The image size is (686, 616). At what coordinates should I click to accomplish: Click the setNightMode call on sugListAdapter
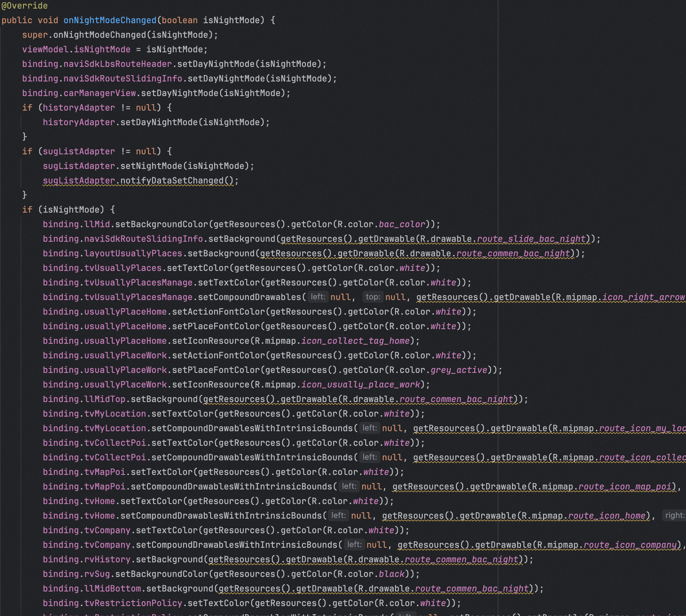point(151,166)
